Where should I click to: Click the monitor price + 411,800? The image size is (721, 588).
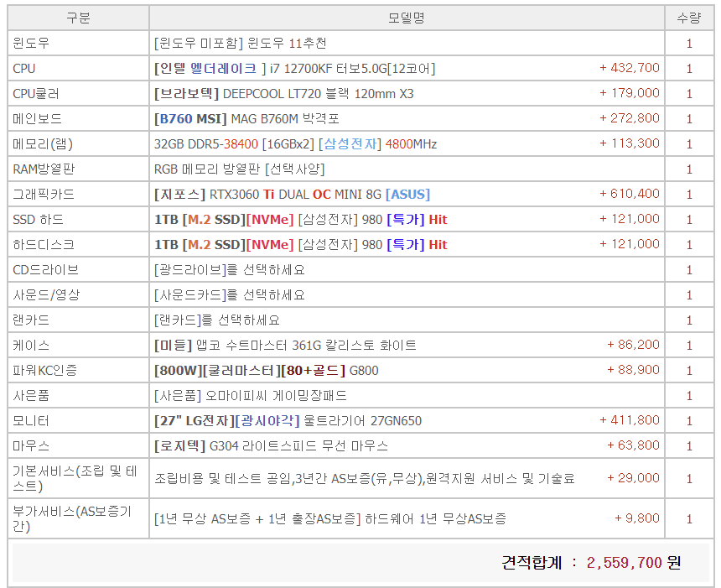[x=630, y=419]
